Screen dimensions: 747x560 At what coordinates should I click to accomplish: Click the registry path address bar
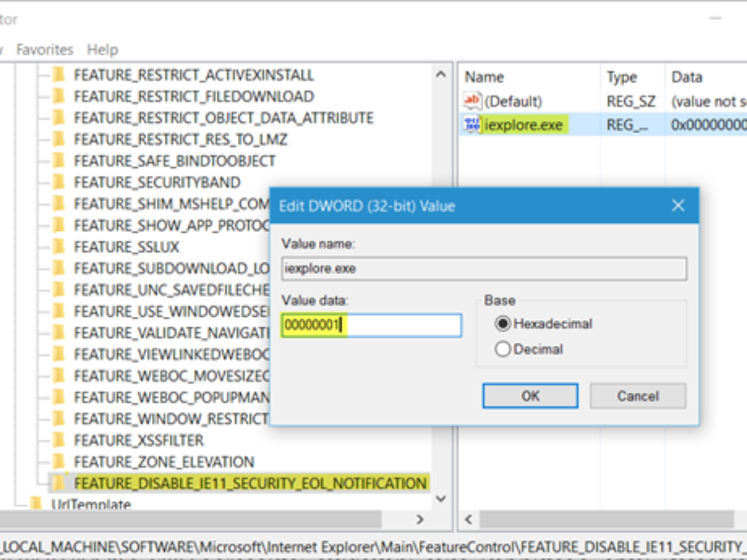[x=374, y=546]
